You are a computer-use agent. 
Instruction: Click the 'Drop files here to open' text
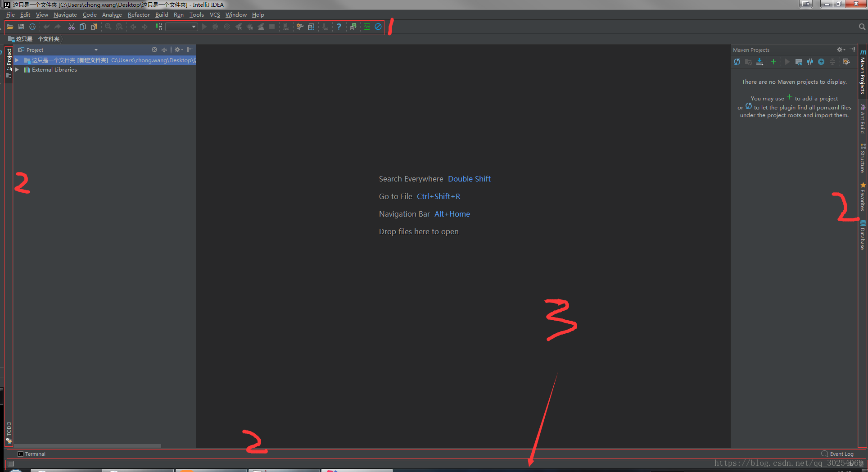419,231
